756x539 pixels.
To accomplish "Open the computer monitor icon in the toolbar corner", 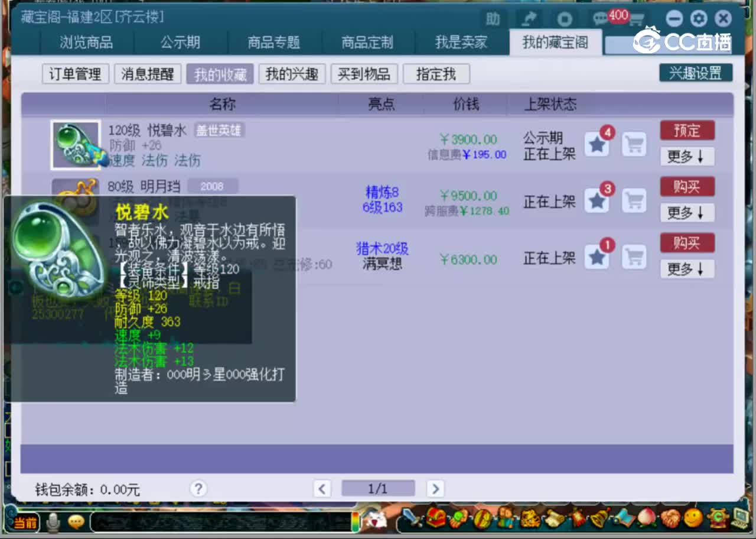I will coord(739,518).
